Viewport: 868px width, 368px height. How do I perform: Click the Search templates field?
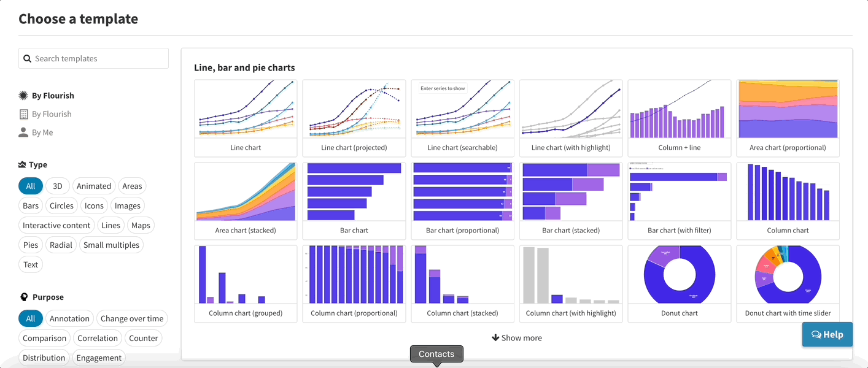pos(98,59)
